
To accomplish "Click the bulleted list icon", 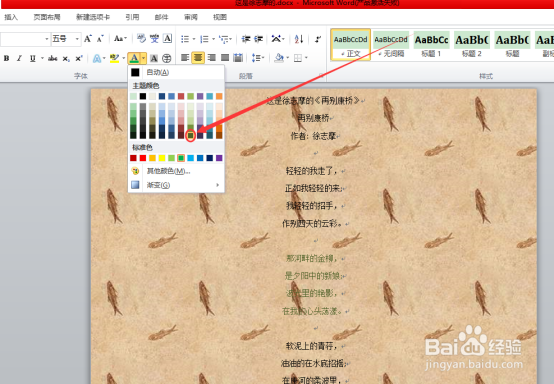I will (x=185, y=39).
